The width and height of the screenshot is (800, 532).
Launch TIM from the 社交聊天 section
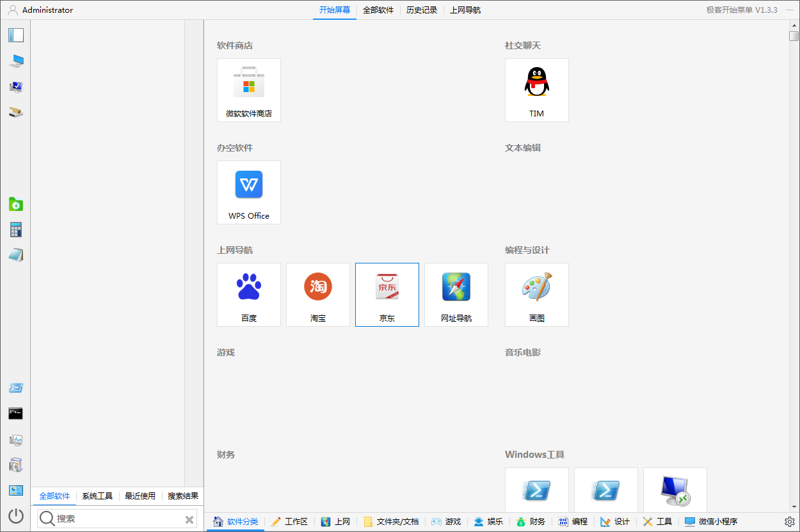pos(536,90)
